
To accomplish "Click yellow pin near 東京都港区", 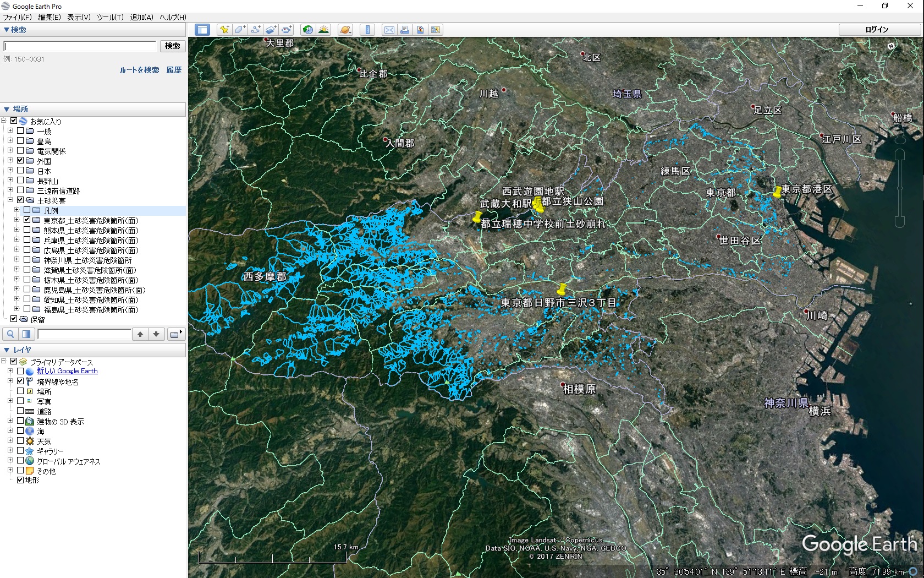I will click(777, 192).
